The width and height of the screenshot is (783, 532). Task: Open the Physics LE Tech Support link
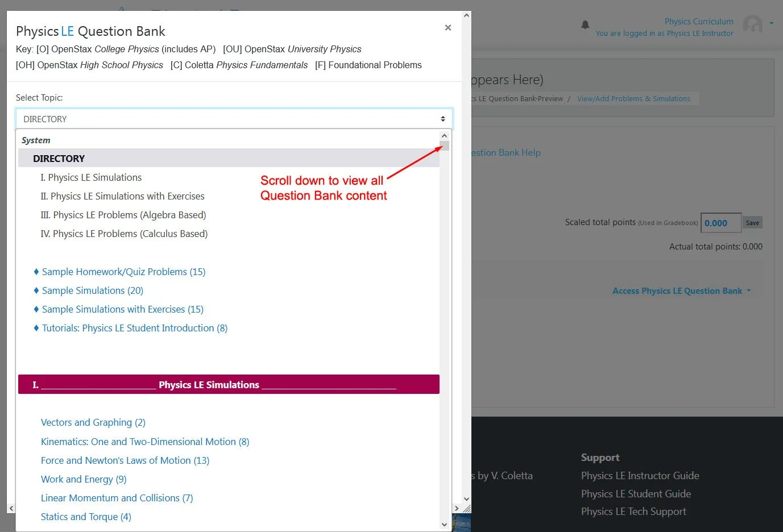pos(633,511)
